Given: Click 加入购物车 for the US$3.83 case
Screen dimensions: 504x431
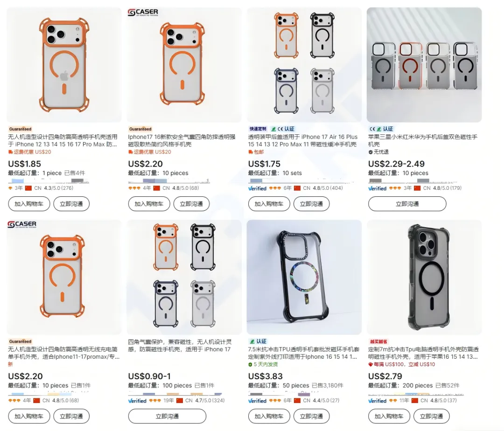Looking at the screenshot, I should point(269,417).
